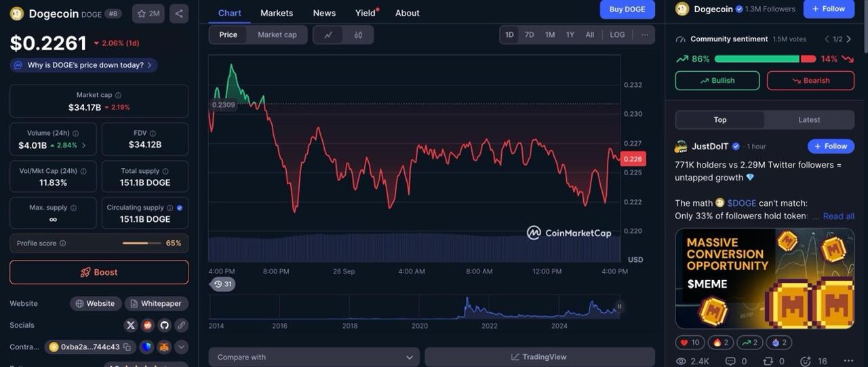868x367 pixels.
Task: Vote Bullish on community sentiment
Action: coord(717,81)
